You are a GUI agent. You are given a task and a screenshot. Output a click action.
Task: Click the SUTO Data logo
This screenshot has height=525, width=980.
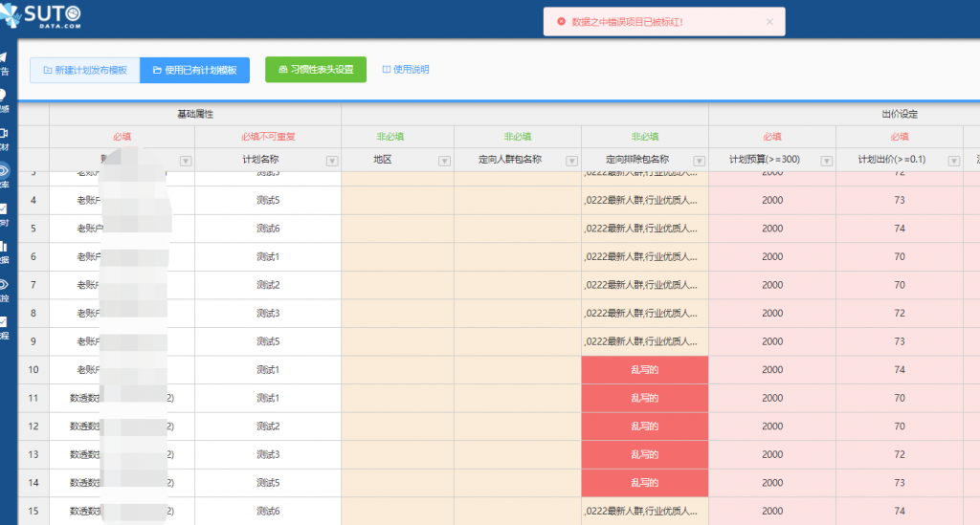click(41, 15)
